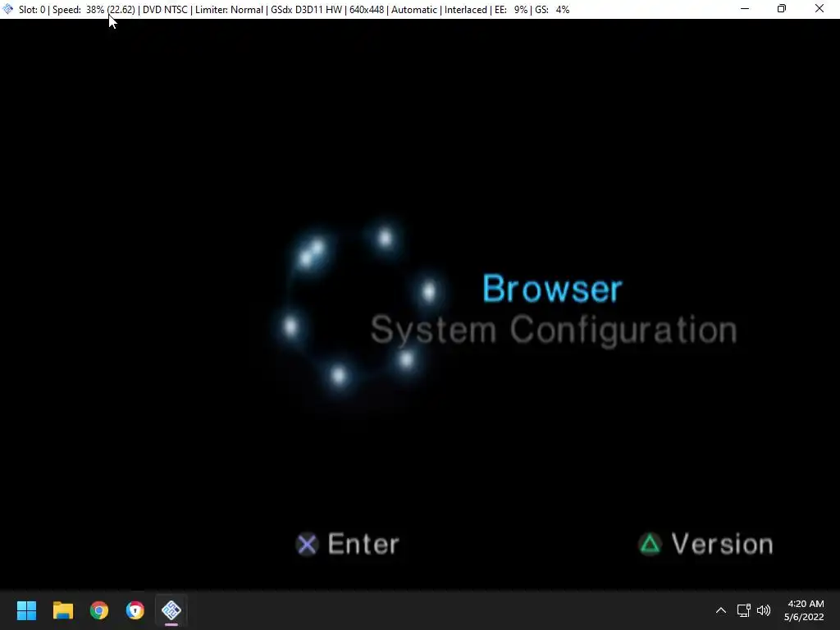
Task: Click the Version label next to the triangle
Action: [x=722, y=545]
